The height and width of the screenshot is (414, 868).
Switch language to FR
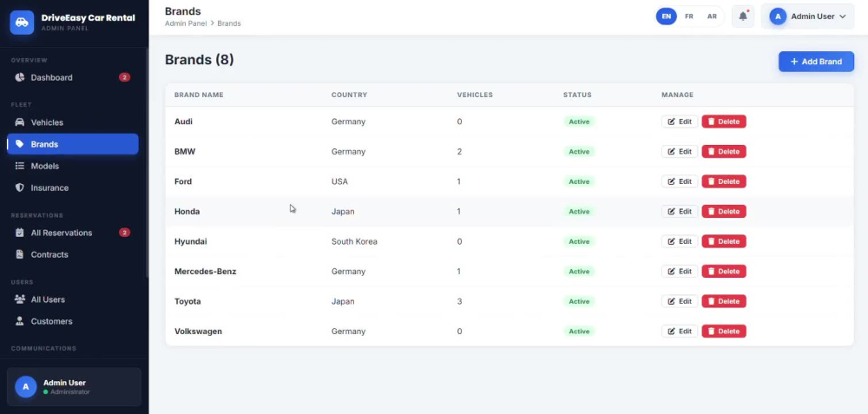click(688, 16)
